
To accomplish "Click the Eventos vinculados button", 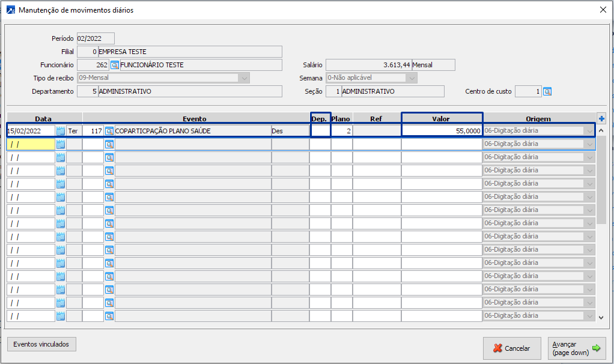I will click(41, 345).
